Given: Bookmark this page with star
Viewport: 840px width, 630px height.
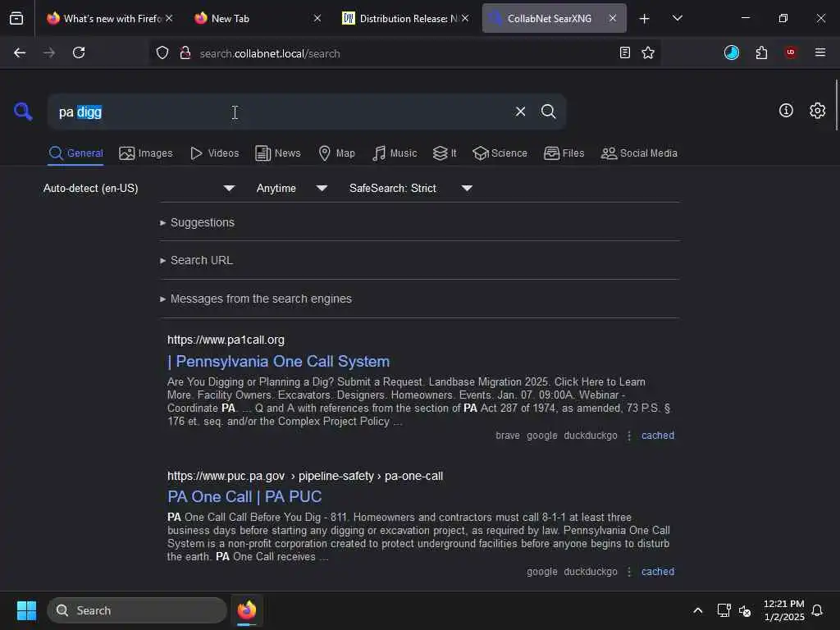Looking at the screenshot, I should pyautogui.click(x=648, y=52).
